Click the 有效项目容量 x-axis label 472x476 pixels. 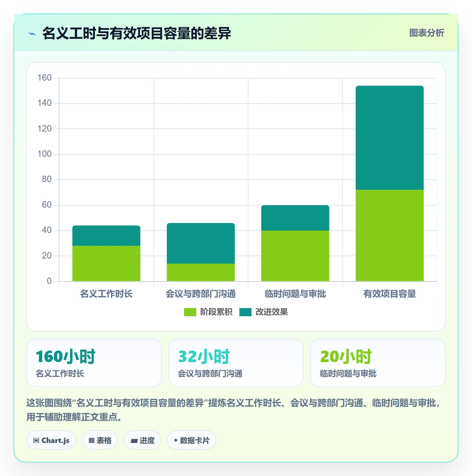[390, 294]
